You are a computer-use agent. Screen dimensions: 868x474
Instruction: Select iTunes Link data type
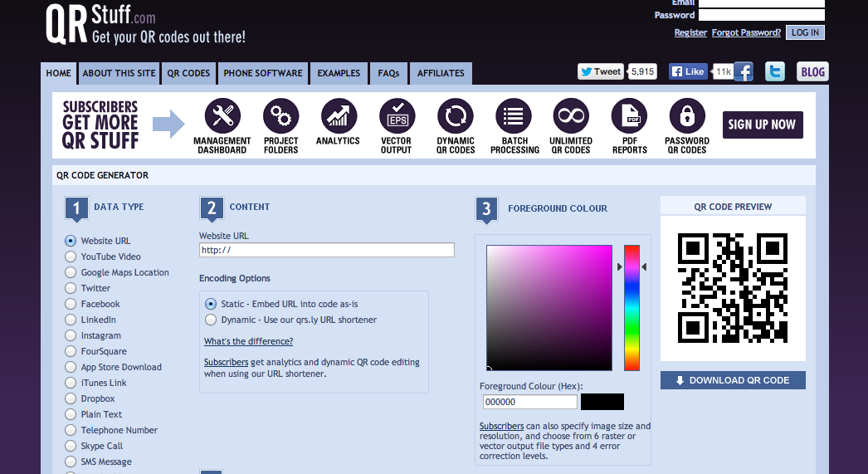pyautogui.click(x=71, y=383)
